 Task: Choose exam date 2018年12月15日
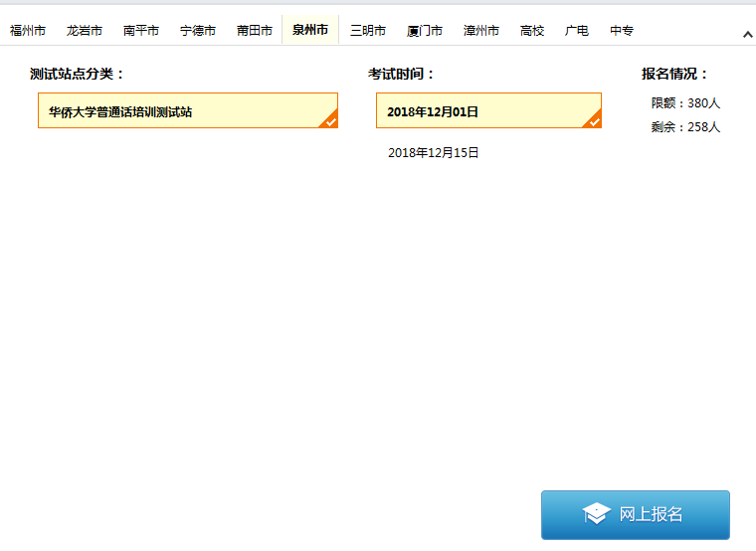point(433,153)
